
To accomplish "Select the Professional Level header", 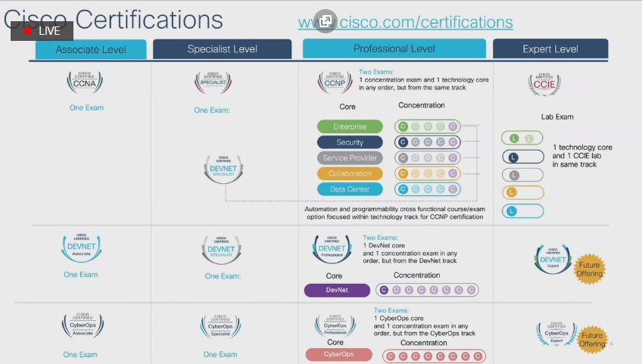I will pyautogui.click(x=394, y=48).
